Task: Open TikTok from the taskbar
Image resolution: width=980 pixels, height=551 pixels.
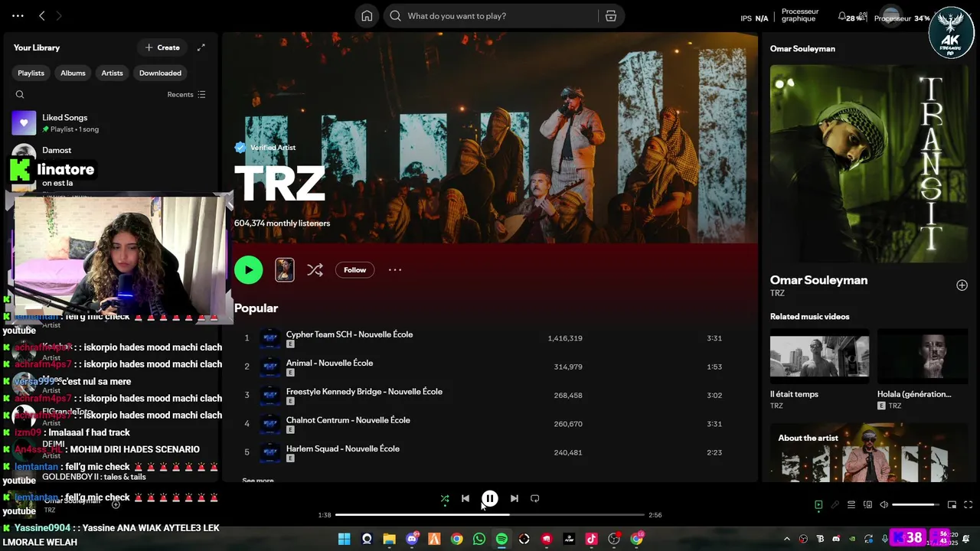Action: tap(591, 539)
